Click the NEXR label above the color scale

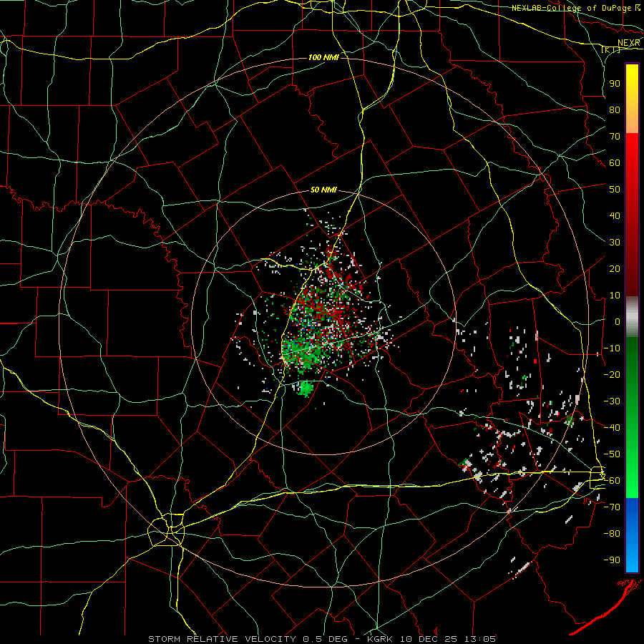[x=628, y=43]
